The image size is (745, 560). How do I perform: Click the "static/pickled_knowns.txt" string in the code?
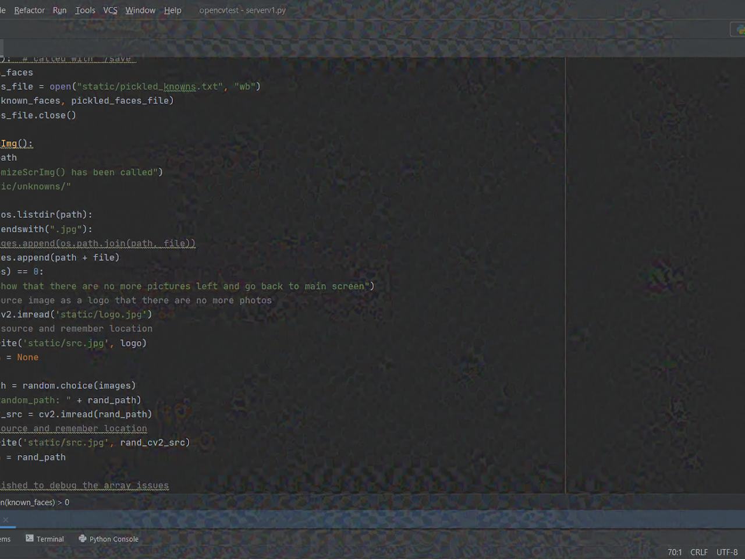click(150, 87)
